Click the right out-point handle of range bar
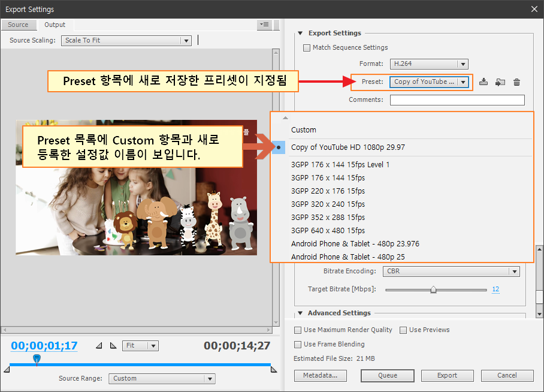Image resolution: width=544 pixels, height=392 pixels. pos(273,369)
